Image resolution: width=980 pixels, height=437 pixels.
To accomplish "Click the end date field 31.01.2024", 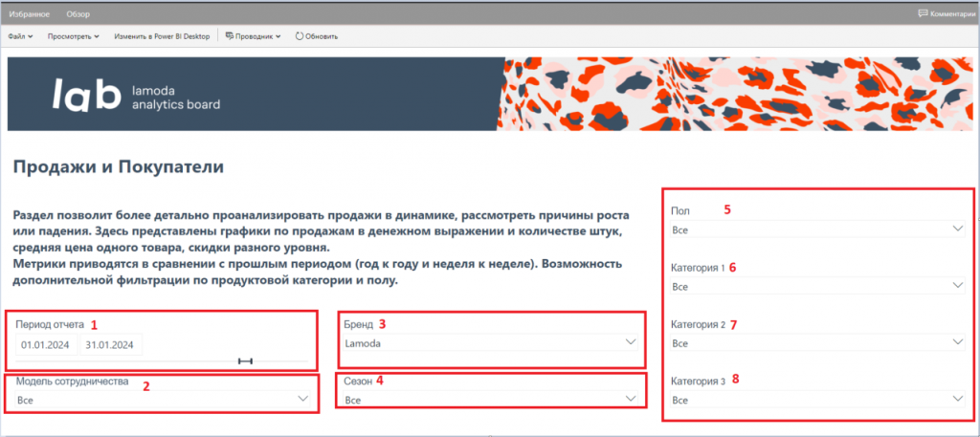I will pos(111,344).
